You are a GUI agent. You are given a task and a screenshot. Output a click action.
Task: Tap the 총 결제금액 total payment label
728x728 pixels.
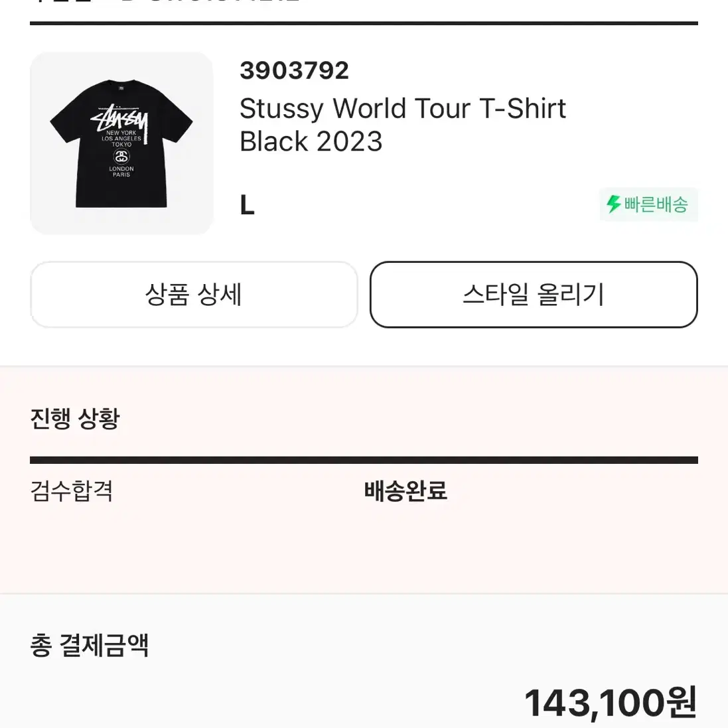click(x=89, y=645)
